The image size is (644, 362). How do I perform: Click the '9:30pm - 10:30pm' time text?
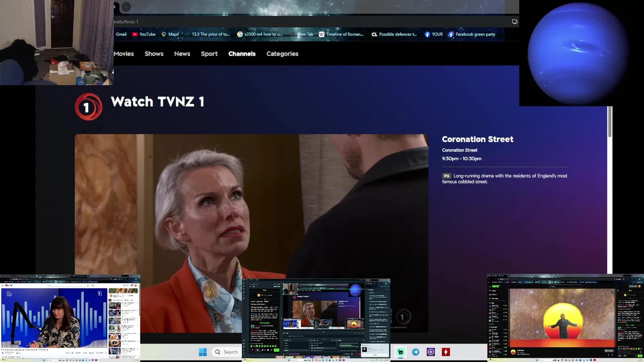tap(462, 158)
